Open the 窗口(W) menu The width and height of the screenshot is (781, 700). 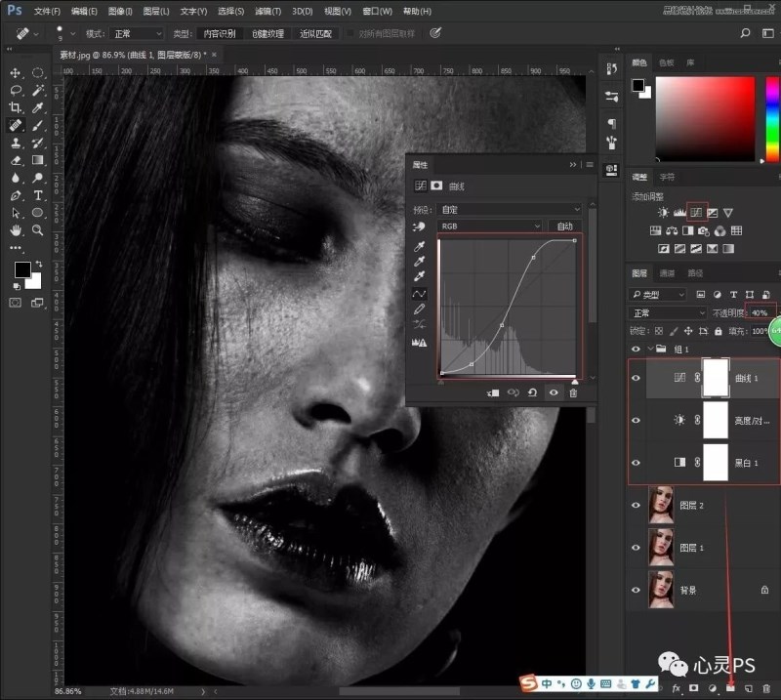(x=377, y=11)
